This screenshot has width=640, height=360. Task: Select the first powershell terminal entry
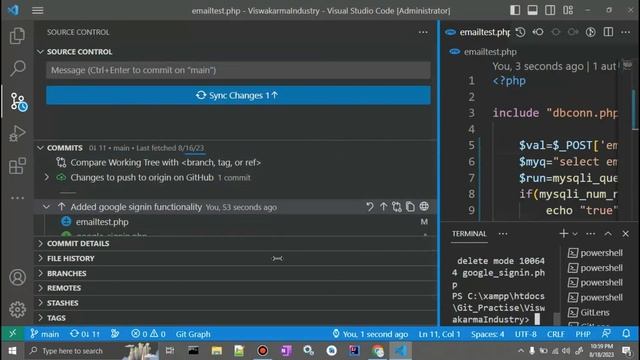[x=595, y=253]
